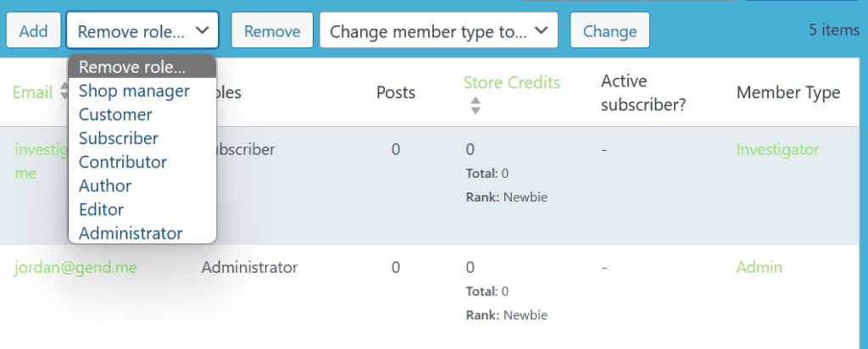Select Editor in the role dropdown
Screen dimensions: 868x349
[101, 209]
